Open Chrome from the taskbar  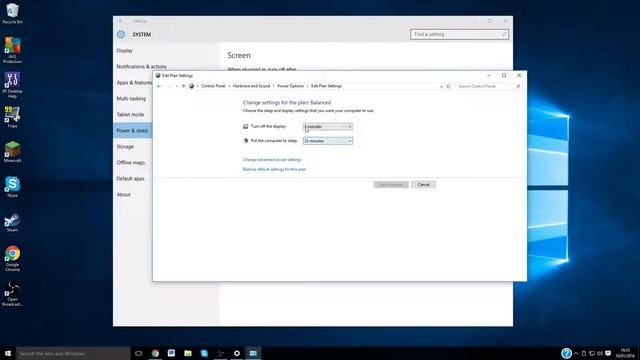click(x=155, y=353)
